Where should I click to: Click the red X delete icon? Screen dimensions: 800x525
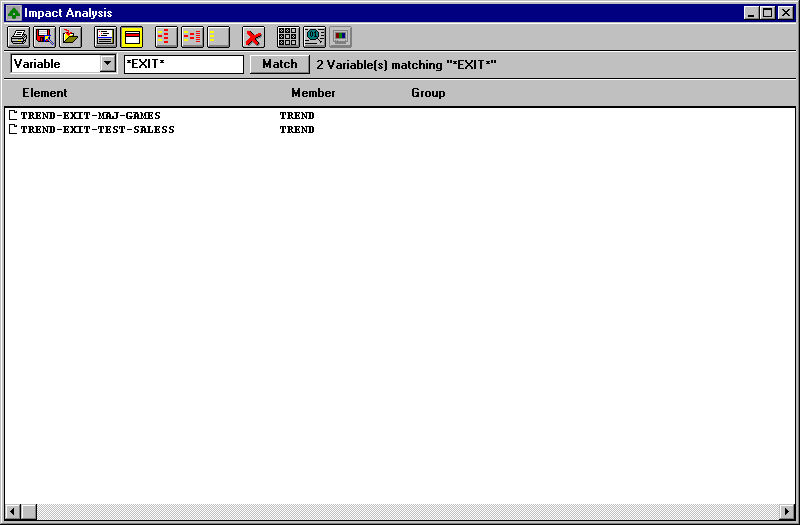[x=254, y=38]
